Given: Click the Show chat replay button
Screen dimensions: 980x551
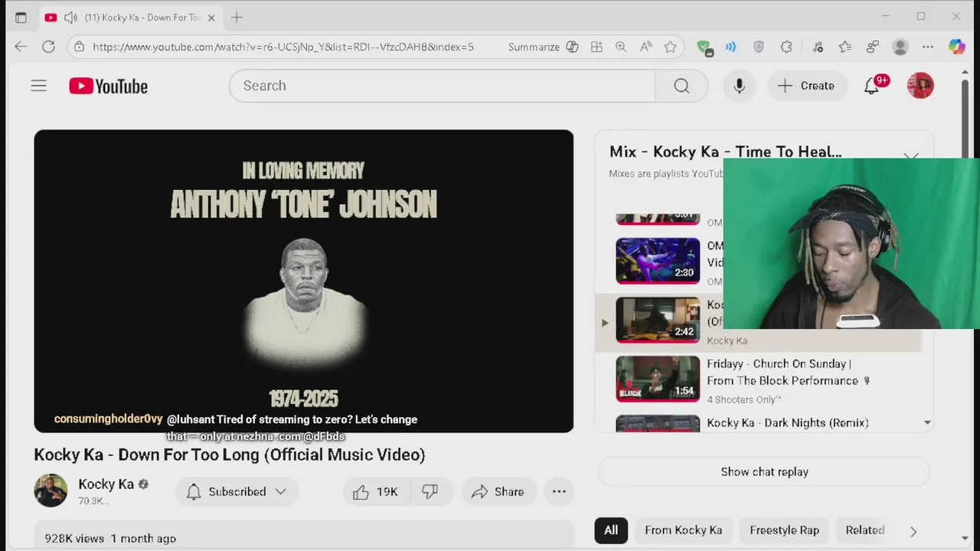Looking at the screenshot, I should point(764,471).
